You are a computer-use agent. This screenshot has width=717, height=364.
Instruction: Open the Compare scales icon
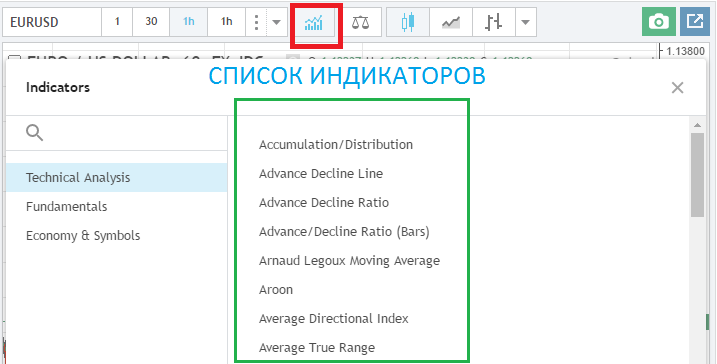[x=360, y=22]
